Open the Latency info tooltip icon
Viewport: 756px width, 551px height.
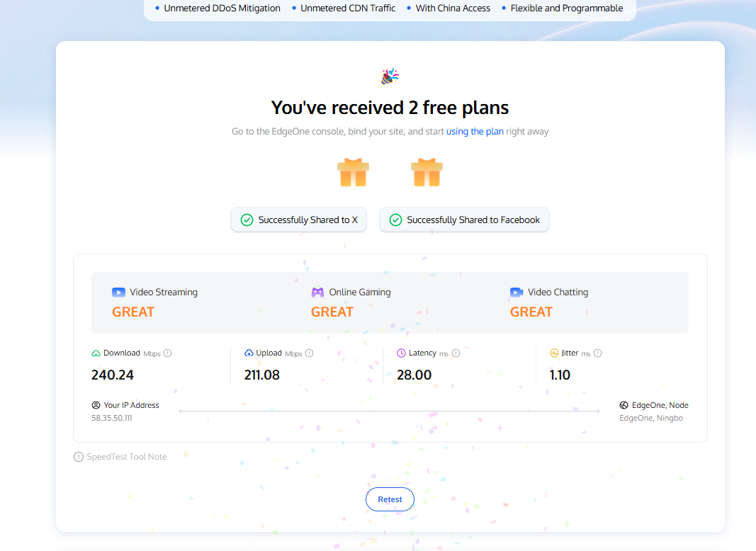pos(456,353)
